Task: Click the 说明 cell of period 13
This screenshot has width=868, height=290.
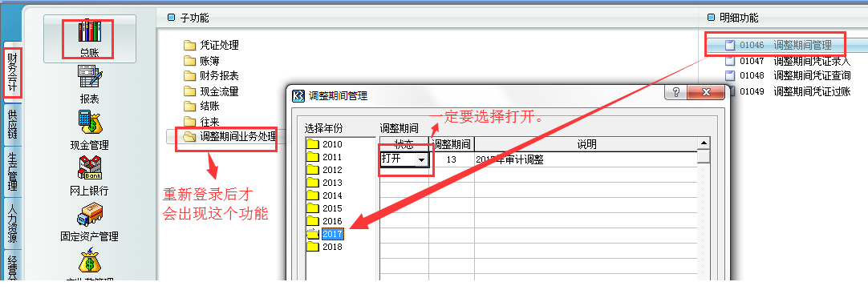Action: [x=585, y=159]
